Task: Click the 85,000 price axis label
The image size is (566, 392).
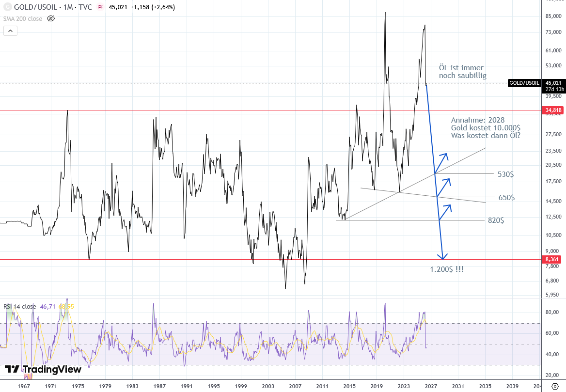Action: click(553, 16)
